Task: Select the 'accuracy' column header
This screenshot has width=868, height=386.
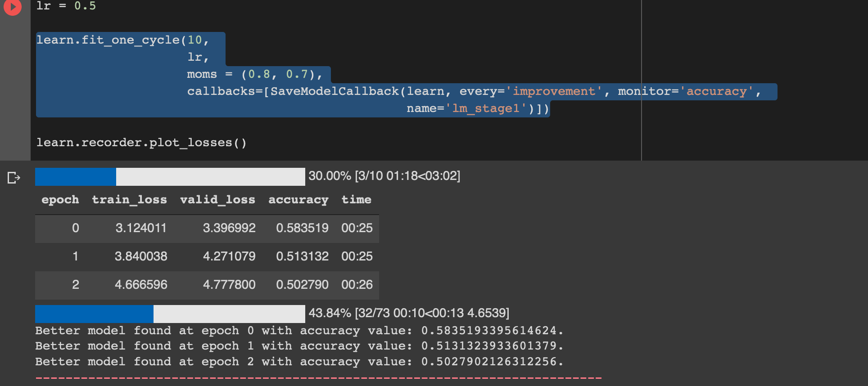Action: (298, 200)
